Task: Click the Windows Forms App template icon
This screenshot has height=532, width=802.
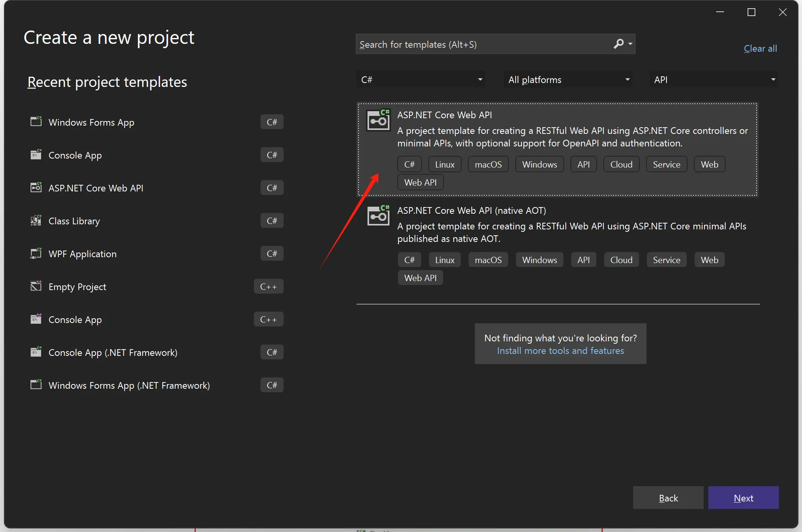Action: click(36, 121)
